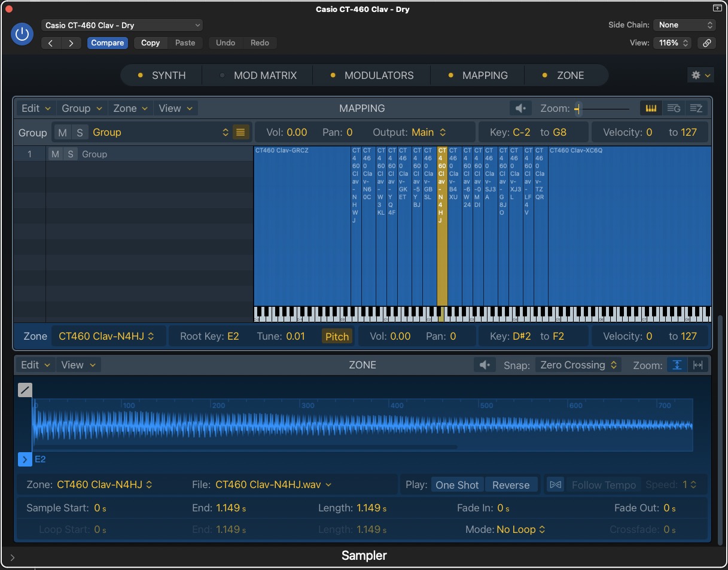
Task: Open the Mapping Group menu
Action: (x=82, y=108)
